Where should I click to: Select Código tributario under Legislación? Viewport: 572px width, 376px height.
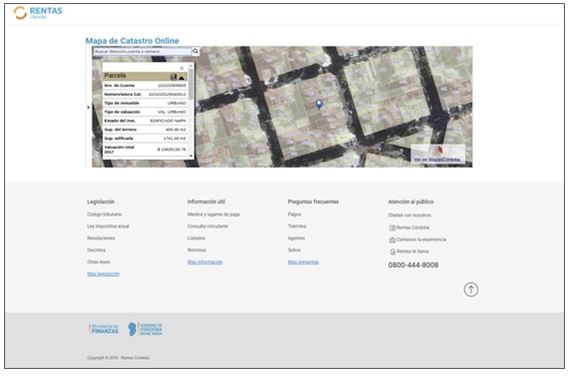[104, 214]
